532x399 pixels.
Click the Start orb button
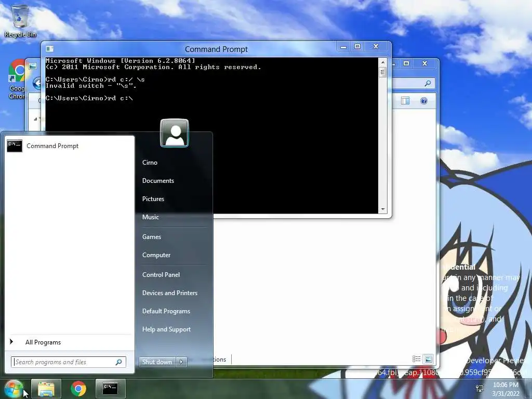[14, 389]
